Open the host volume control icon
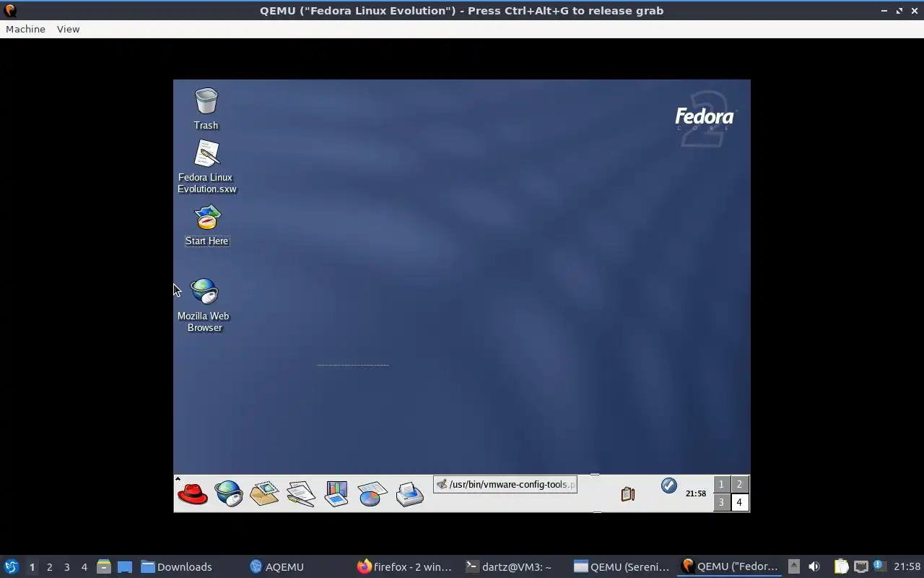The width and height of the screenshot is (924, 578). 814,566
